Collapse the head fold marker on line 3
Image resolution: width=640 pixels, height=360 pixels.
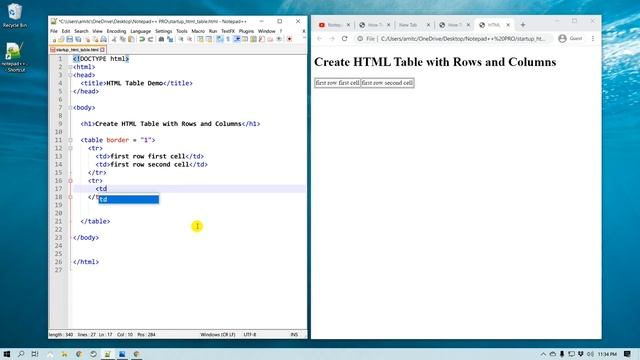pyautogui.click(x=70, y=75)
